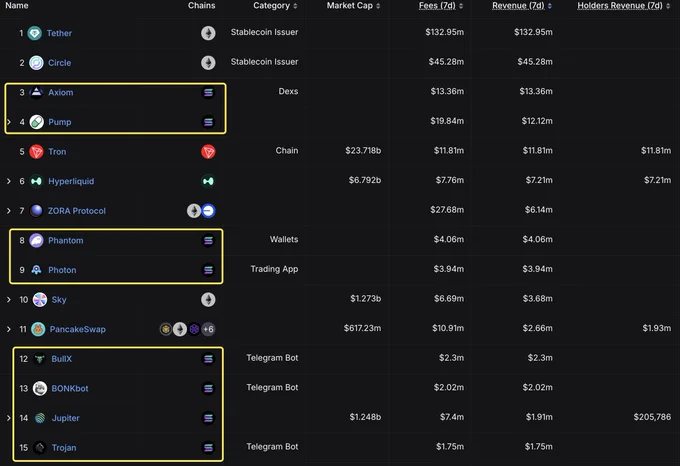Click Tron's $23.718b market cap cell

363,150
